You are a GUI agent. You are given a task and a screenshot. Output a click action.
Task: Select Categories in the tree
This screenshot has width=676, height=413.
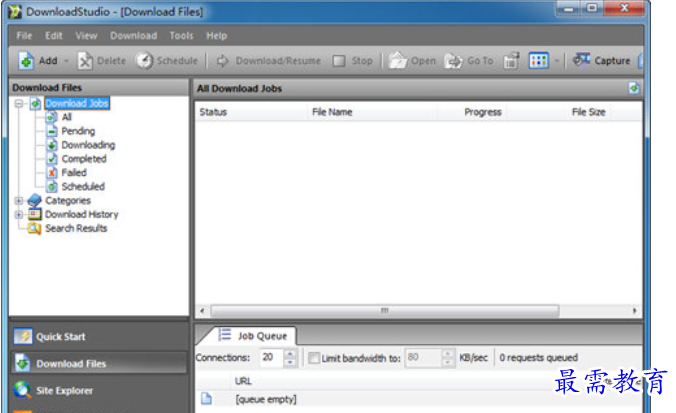(x=68, y=200)
